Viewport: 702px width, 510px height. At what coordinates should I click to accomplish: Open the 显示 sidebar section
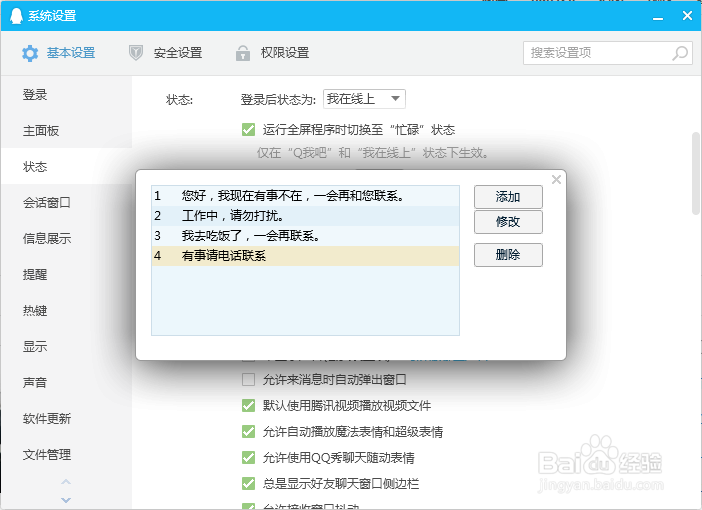click(66, 347)
